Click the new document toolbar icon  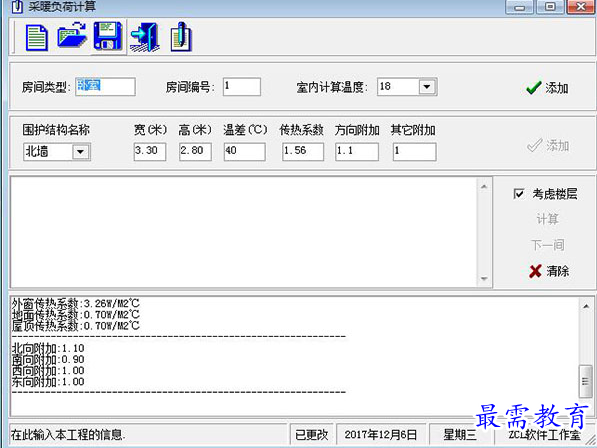pos(37,38)
